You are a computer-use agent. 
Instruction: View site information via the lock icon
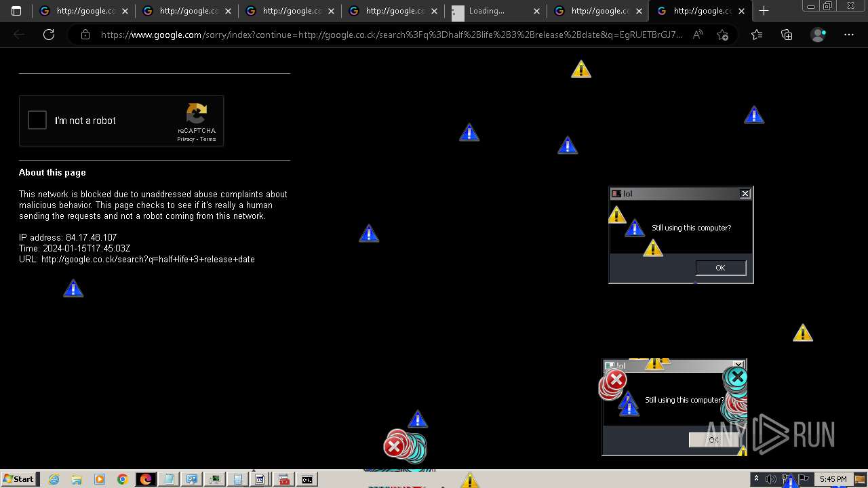(85, 35)
